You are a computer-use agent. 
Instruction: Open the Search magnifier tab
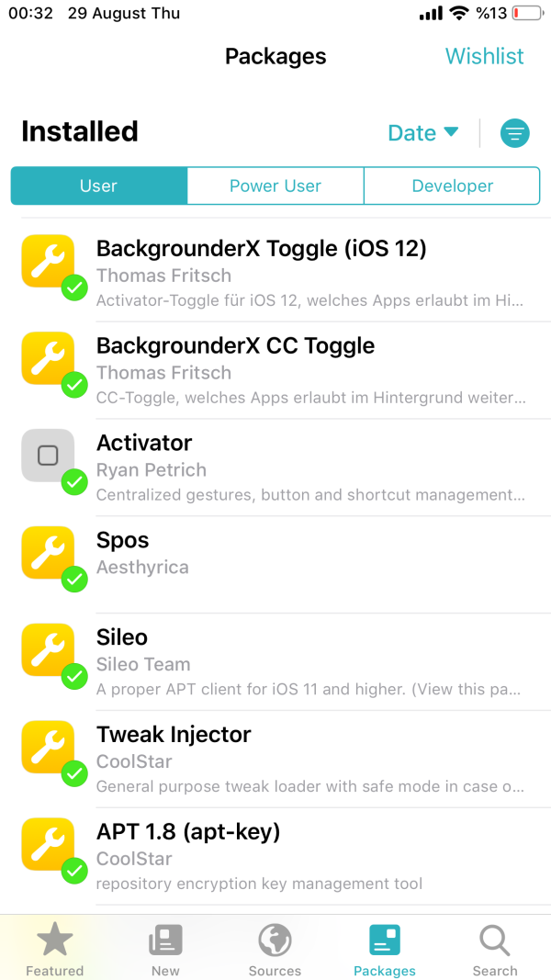pyautogui.click(x=495, y=950)
